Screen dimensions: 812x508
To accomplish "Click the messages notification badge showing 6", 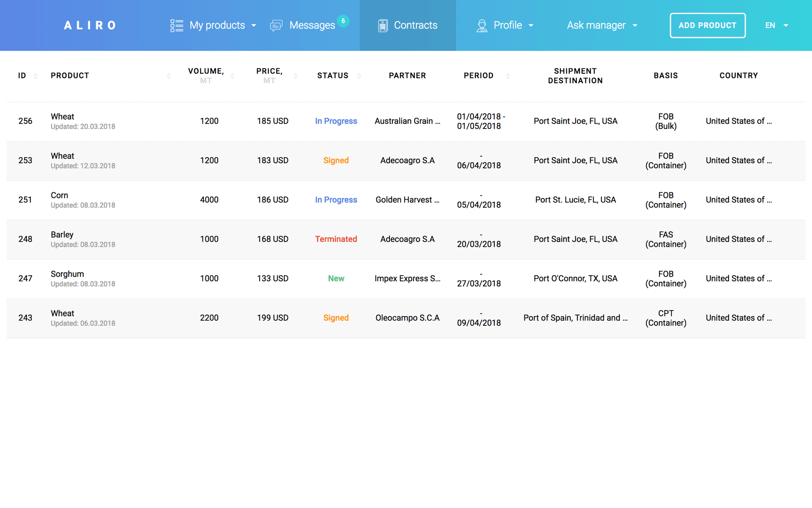I will coord(343,21).
